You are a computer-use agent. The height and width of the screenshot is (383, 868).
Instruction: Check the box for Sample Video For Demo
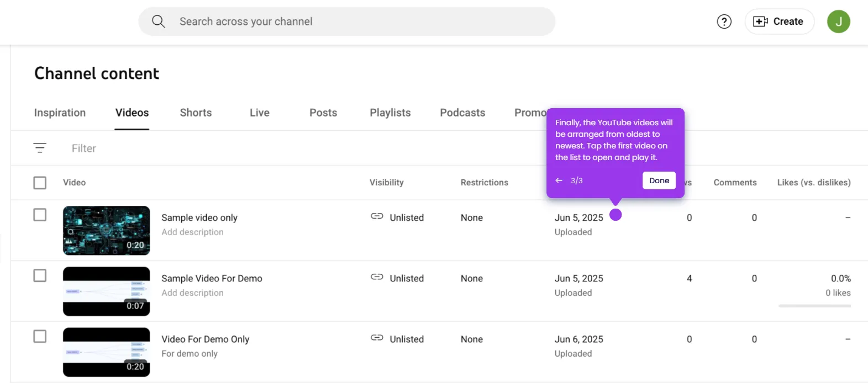click(x=40, y=275)
